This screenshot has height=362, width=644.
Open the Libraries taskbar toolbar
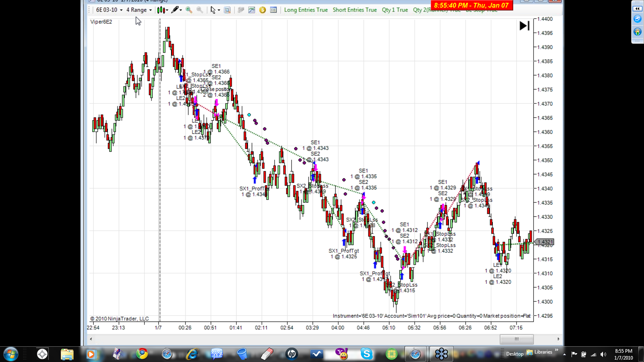coord(539,352)
